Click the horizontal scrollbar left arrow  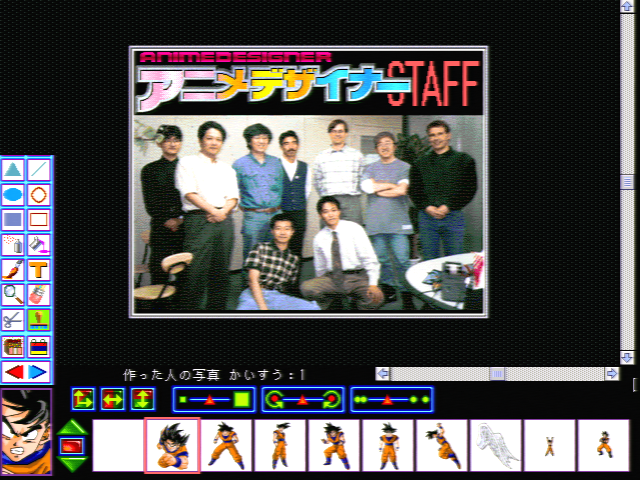coord(383,373)
